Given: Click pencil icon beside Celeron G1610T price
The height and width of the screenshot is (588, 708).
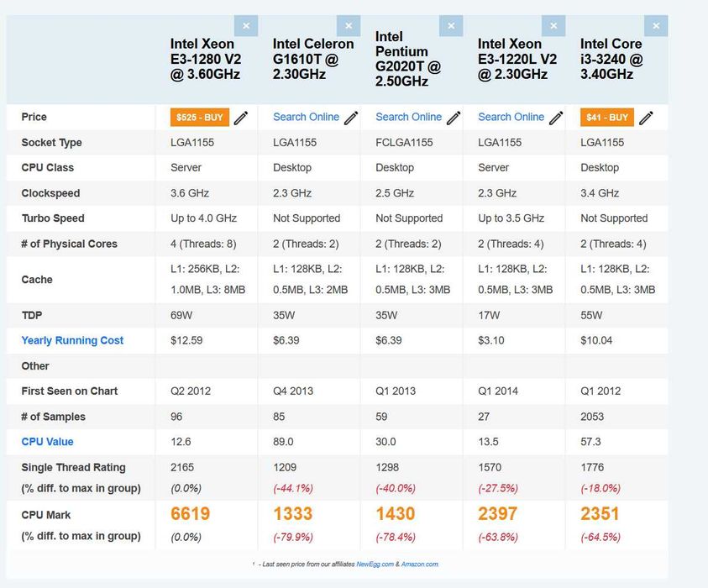Looking at the screenshot, I should pos(351,118).
